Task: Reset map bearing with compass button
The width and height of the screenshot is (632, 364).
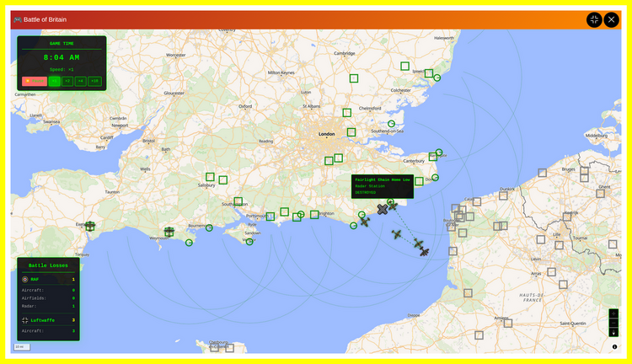Action: (x=613, y=332)
